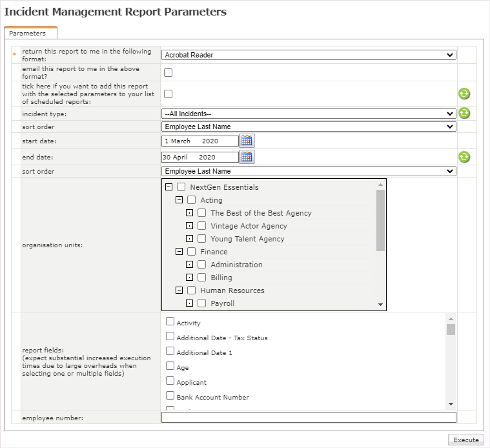Screen dimensions: 490x448
Task: Collapse the Acting organisation unit
Action: 179,200
